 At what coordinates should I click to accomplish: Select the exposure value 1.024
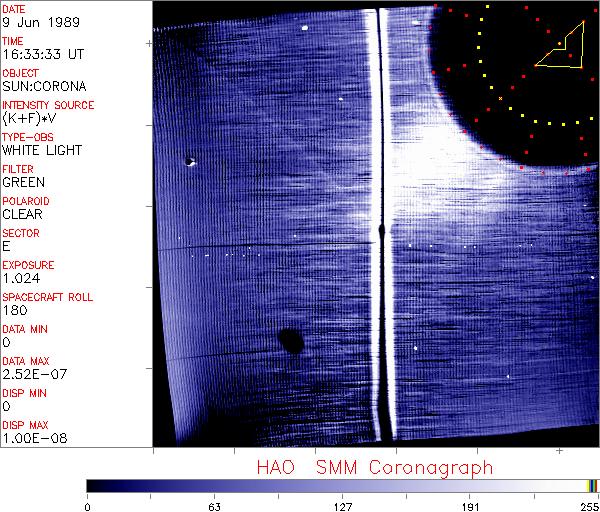pyautogui.click(x=21, y=278)
